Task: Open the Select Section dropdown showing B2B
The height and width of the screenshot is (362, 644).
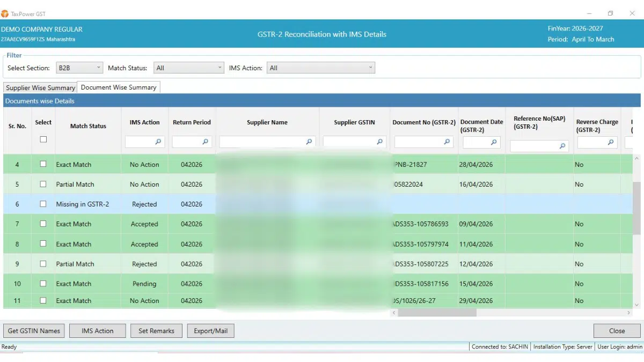Action: (x=79, y=68)
